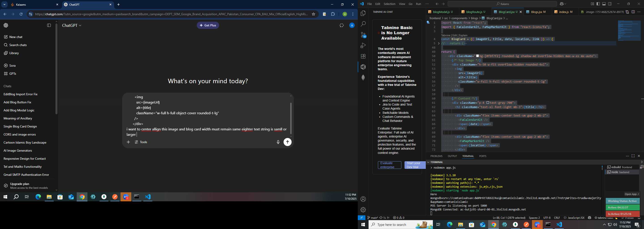This screenshot has width=644, height=229.
Task: Click Evaluate enterprise button in Tabnine panel
Action: point(390,165)
